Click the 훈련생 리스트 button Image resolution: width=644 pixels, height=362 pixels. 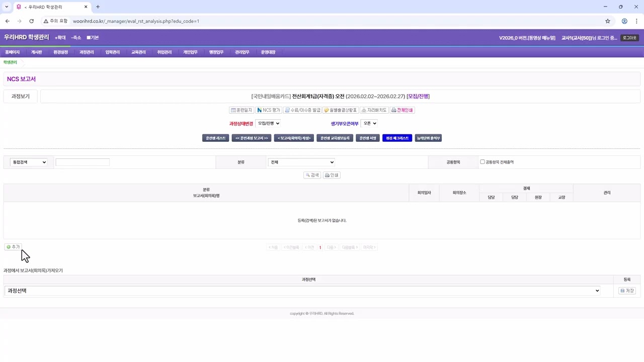click(x=215, y=138)
